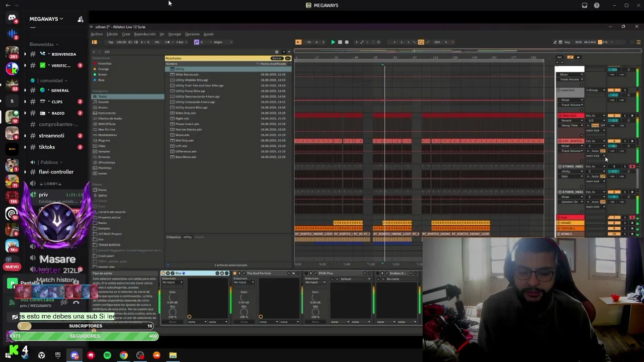Click the Borrar button in results header
Image resolution: width=644 pixels, height=362 pixels.
pos(277,58)
